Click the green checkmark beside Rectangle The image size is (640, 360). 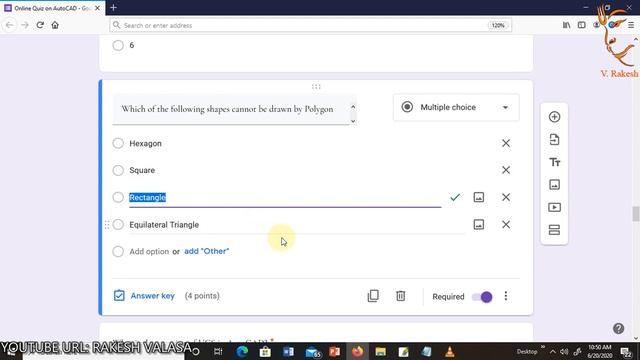[455, 198]
